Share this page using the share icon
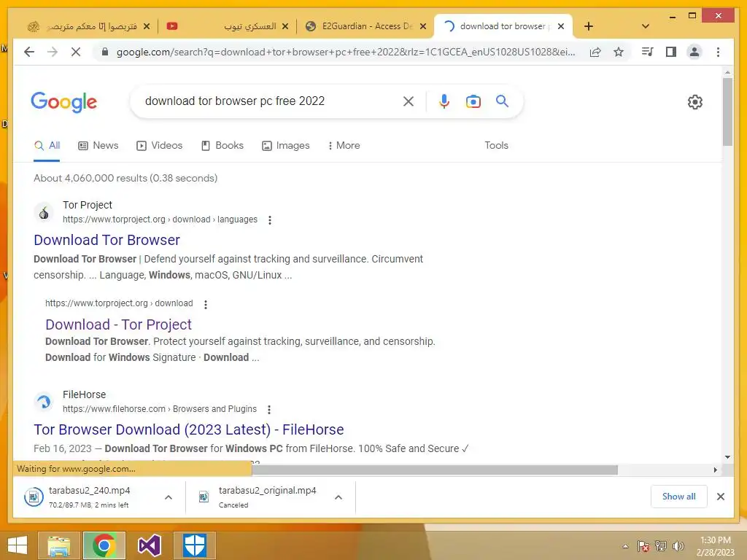 pyautogui.click(x=595, y=52)
